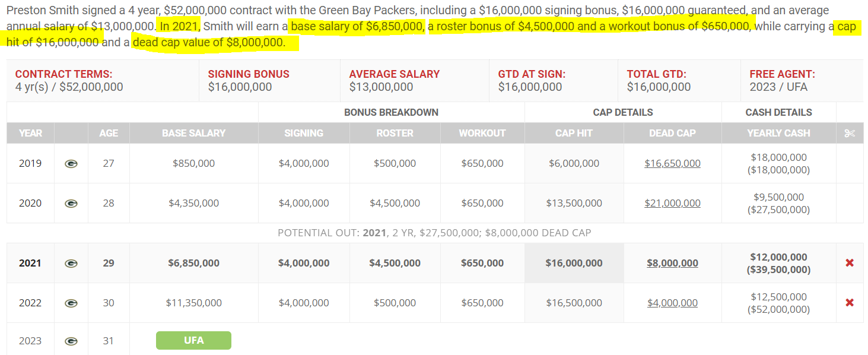This screenshot has width=868, height=355.
Task: Open the $4,000,000 dead cap link
Action: pyautogui.click(x=672, y=303)
